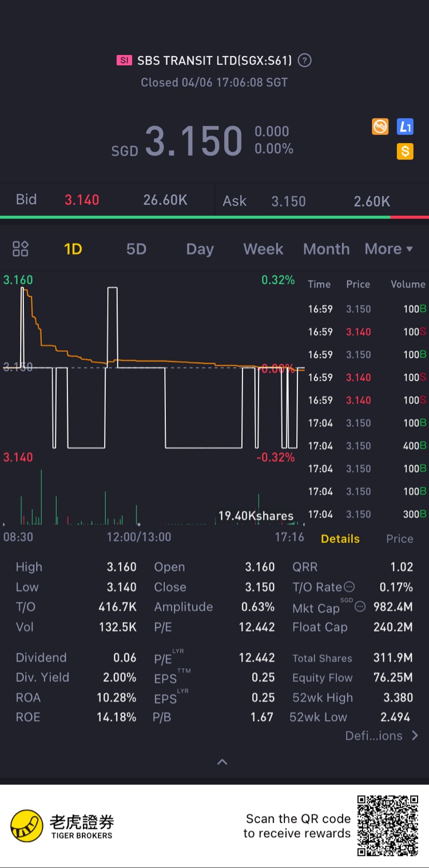Open the chart layout grid icon

pos(21,249)
